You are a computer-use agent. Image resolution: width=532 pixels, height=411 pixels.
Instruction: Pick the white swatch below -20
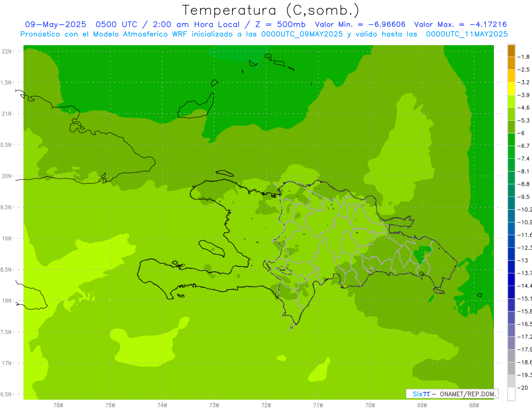coord(511,394)
